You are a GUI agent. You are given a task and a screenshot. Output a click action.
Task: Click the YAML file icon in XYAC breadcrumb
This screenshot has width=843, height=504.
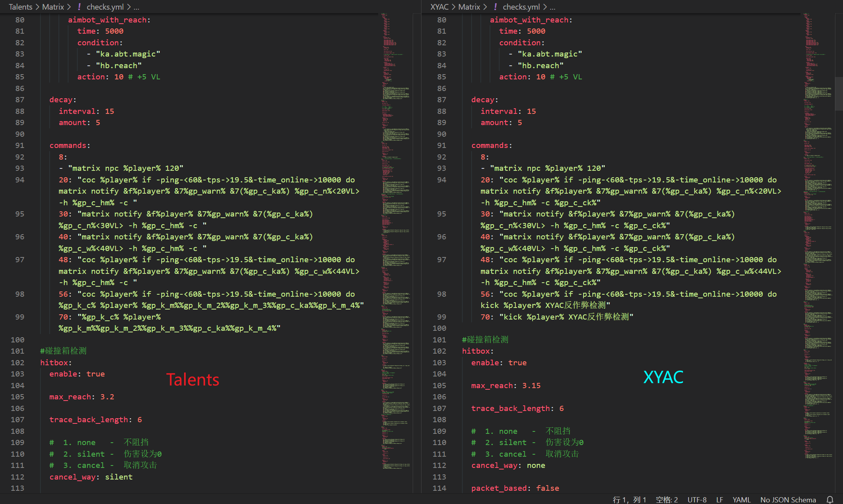point(495,7)
